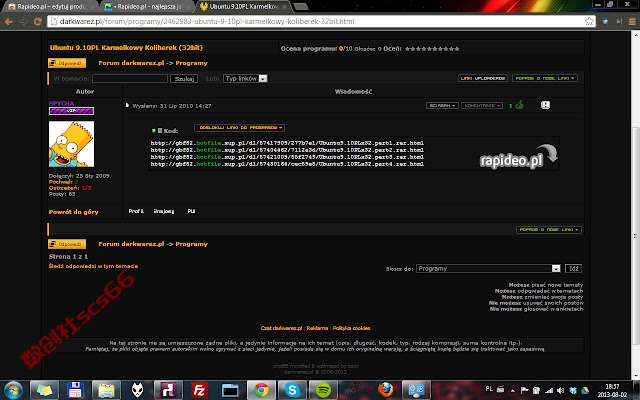Click the Linki uploaderów button
The height and width of the screenshot is (400, 640).
pos(483,78)
